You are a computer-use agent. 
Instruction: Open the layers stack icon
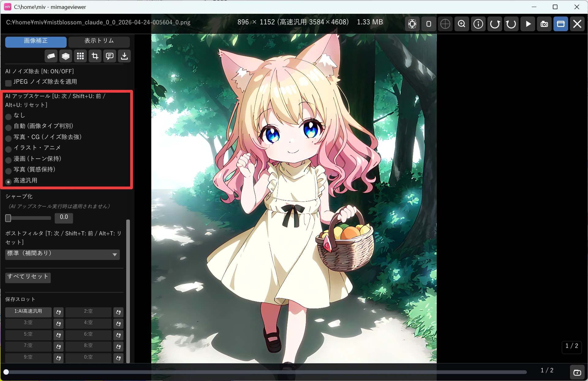click(66, 56)
